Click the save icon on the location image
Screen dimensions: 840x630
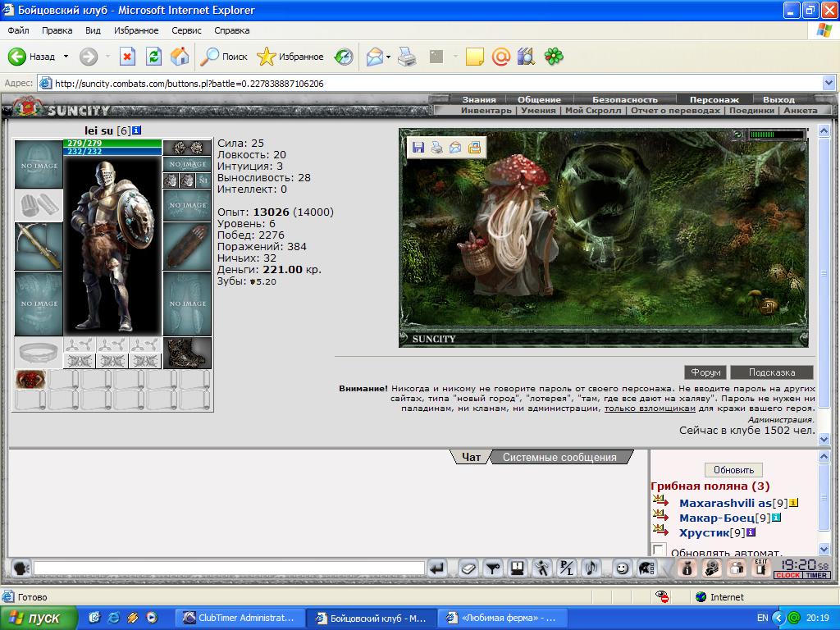click(x=418, y=148)
